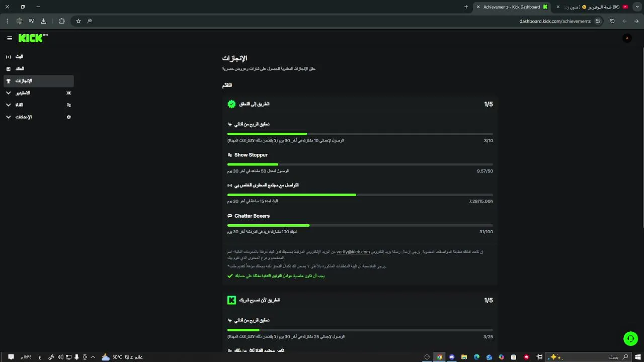Open Chrome three-dot menu
This screenshot has width=644, height=362.
[x=7, y=21]
